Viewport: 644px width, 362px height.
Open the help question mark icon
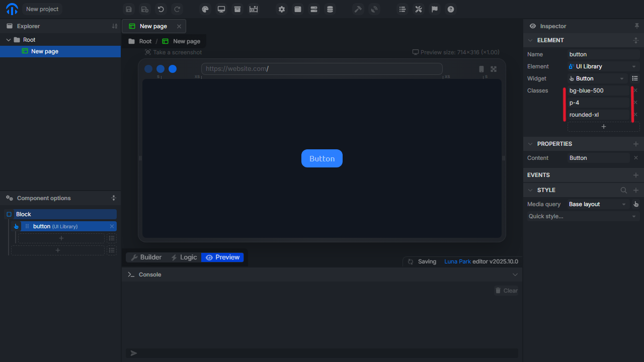[451, 9]
